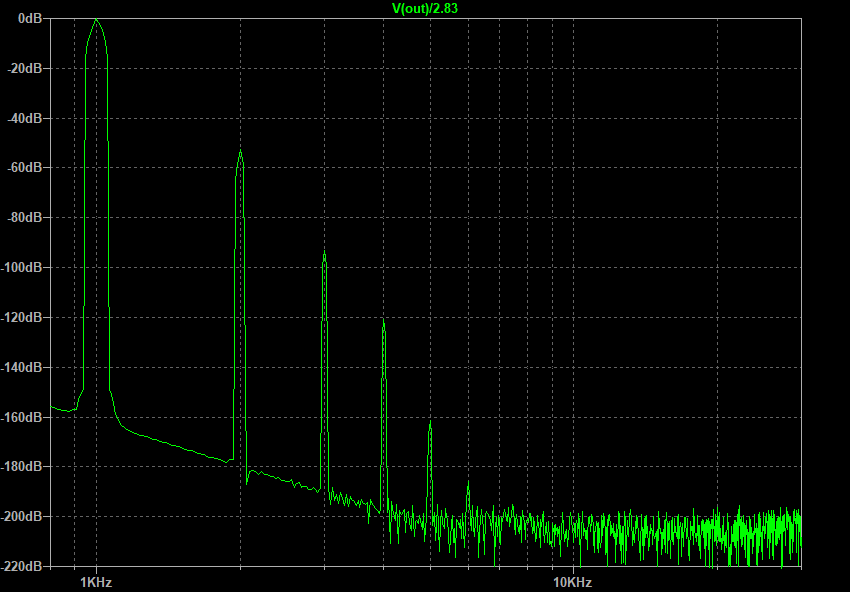Click the -140dB axis label
The height and width of the screenshot is (592, 850).
[x=22, y=367]
